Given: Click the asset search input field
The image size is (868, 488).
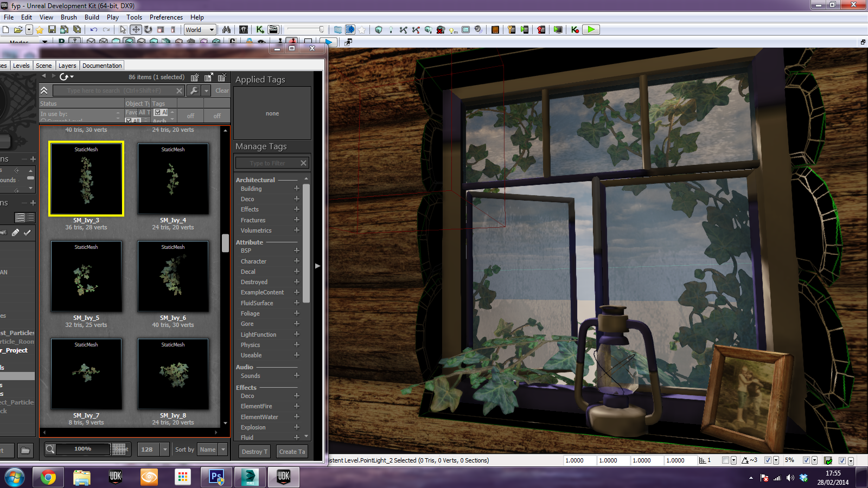Looking at the screenshot, I should (x=118, y=91).
